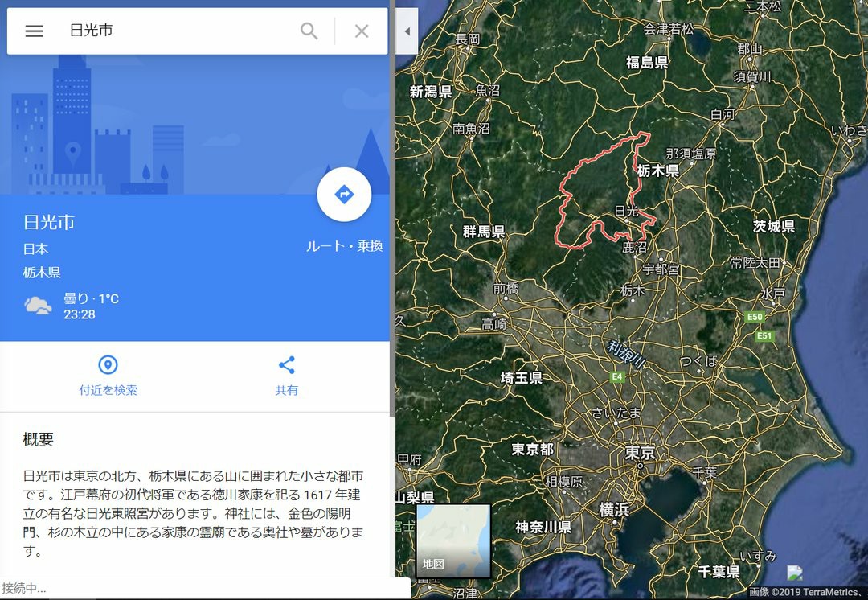Click the ルート・乗換 label
The height and width of the screenshot is (600, 868).
[344, 246]
